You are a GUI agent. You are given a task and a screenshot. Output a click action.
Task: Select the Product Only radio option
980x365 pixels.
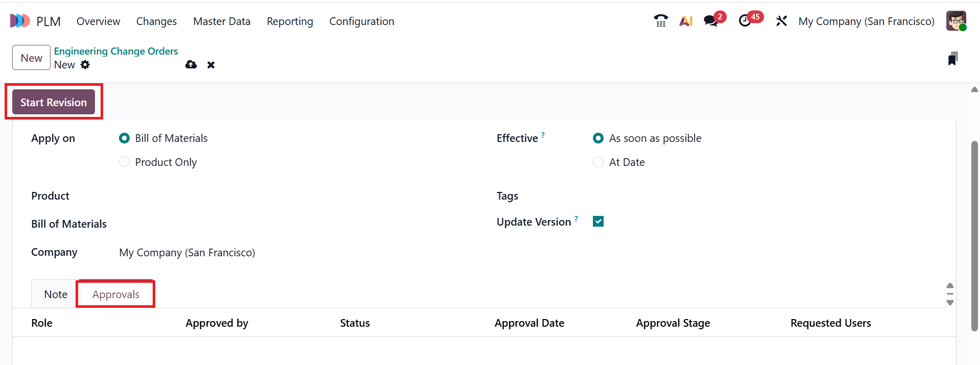coord(124,162)
